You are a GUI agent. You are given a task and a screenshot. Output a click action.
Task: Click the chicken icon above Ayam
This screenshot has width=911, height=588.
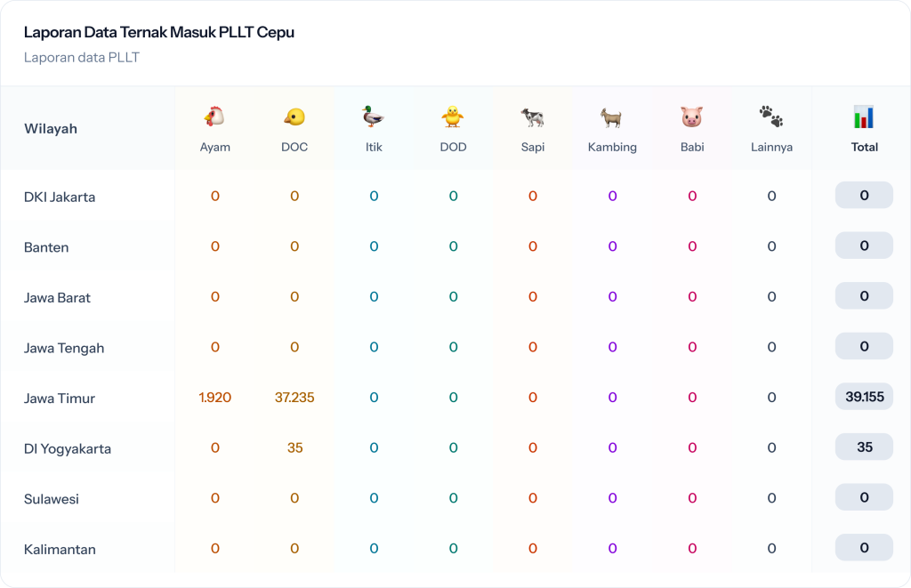click(x=214, y=117)
